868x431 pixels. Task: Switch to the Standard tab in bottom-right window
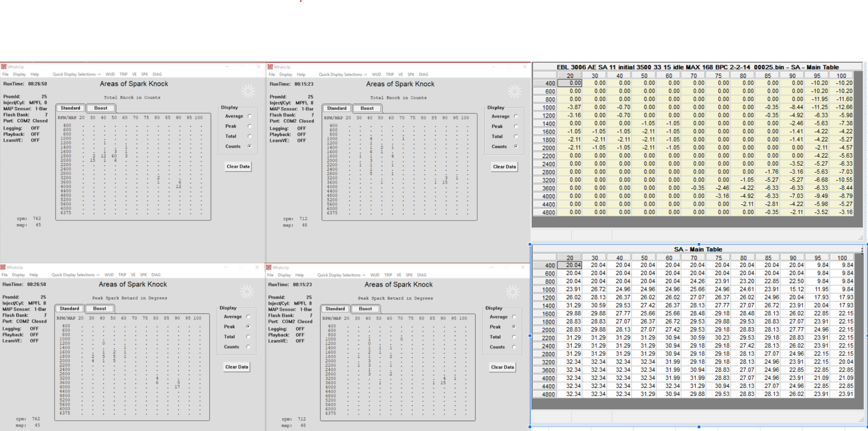(x=335, y=309)
